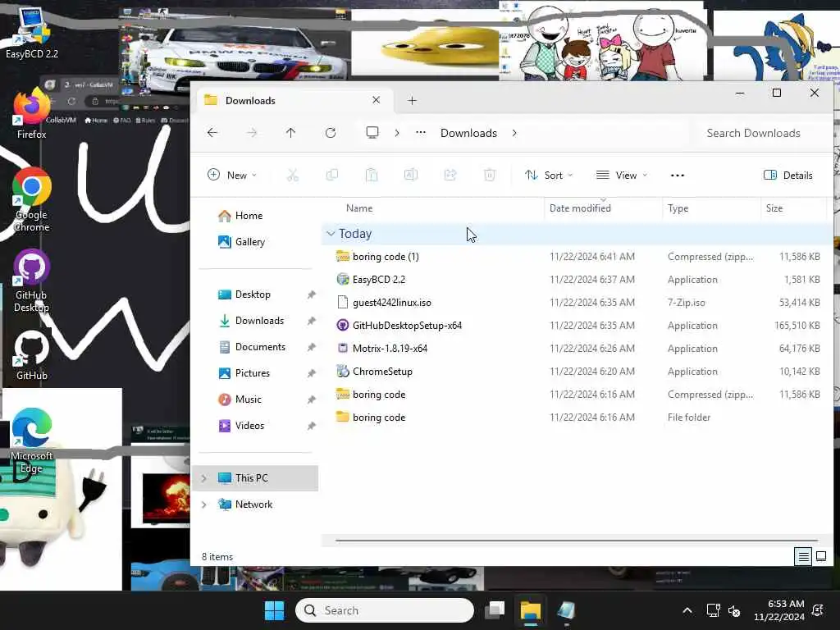Go back in File Explorer
Viewport: 840px width, 630px height.
(212, 133)
